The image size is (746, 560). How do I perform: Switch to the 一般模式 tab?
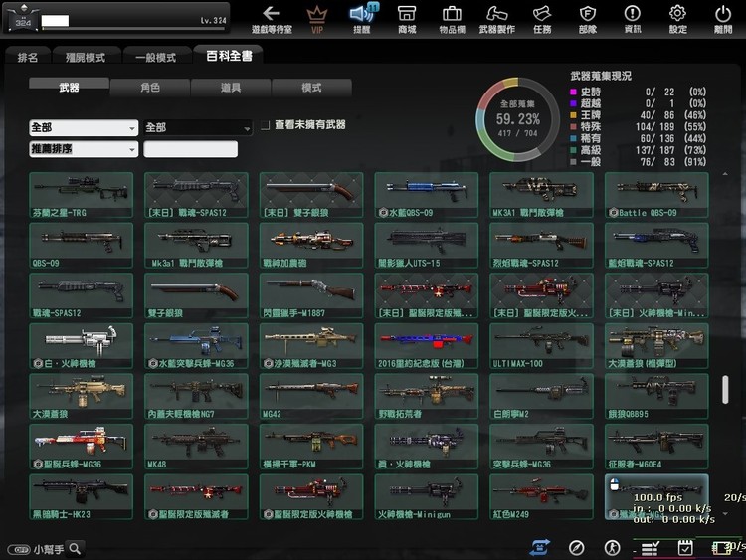pyautogui.click(x=156, y=57)
